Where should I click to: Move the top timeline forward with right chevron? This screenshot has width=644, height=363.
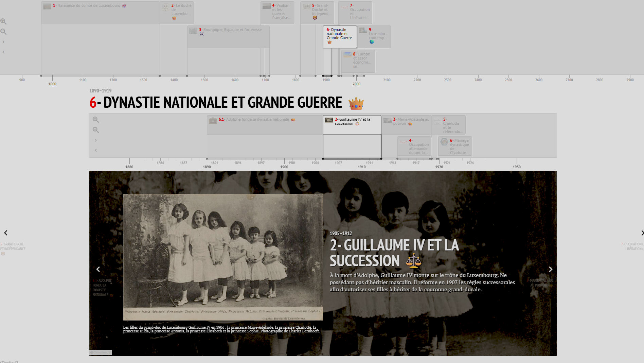[3, 42]
